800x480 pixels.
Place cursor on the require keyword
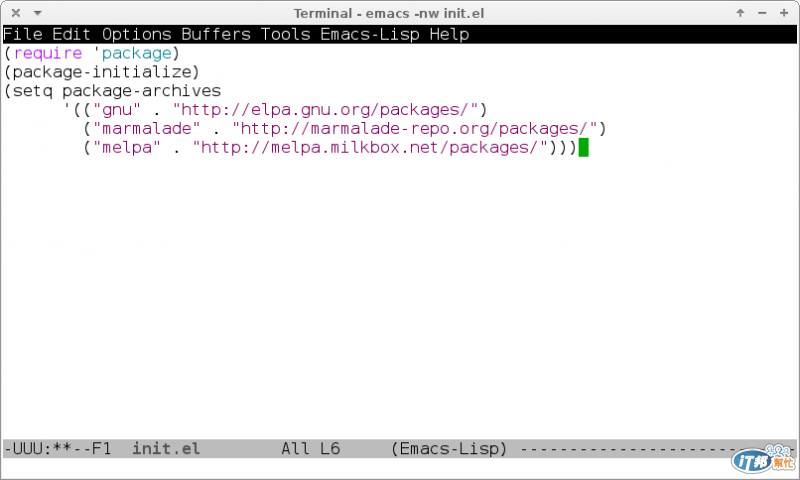coord(48,53)
